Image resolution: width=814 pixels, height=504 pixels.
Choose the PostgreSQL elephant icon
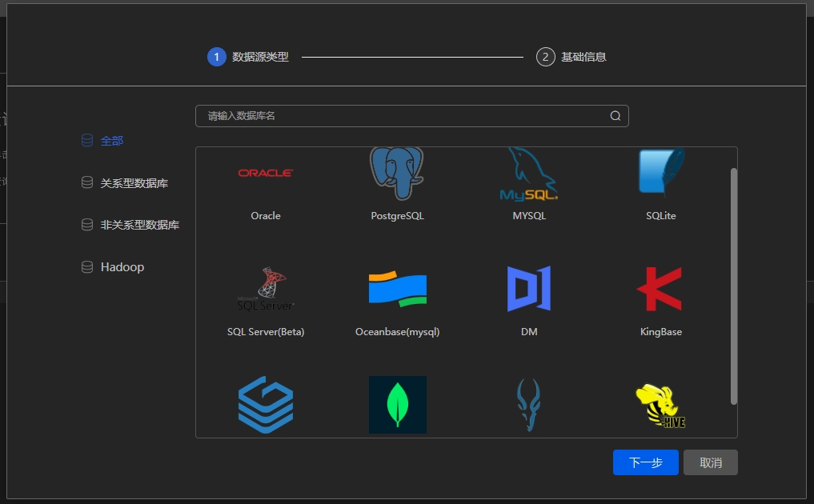point(397,174)
